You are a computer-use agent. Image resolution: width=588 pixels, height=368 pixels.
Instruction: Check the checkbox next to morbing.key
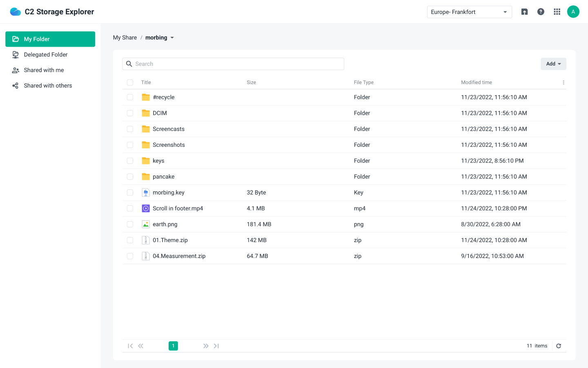pyautogui.click(x=130, y=192)
